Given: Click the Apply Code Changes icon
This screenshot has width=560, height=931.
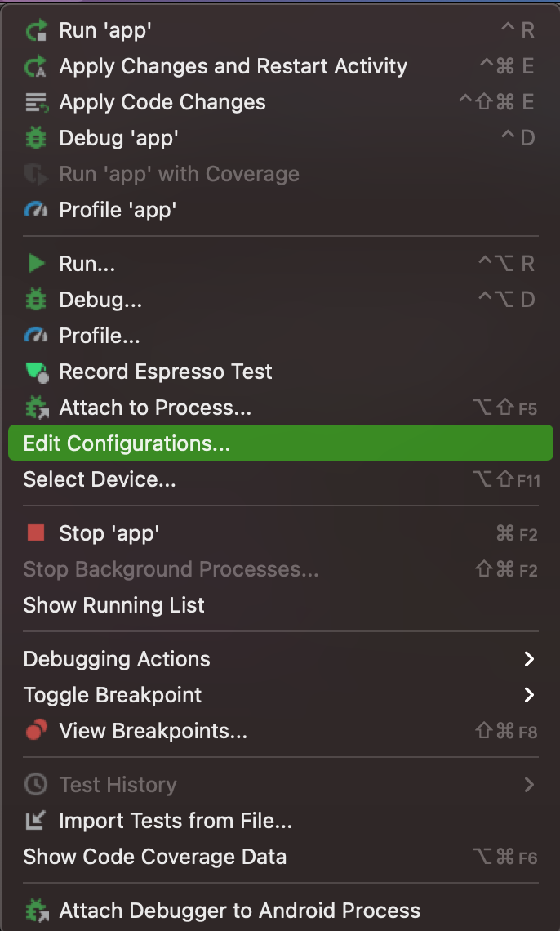Looking at the screenshot, I should [36, 103].
